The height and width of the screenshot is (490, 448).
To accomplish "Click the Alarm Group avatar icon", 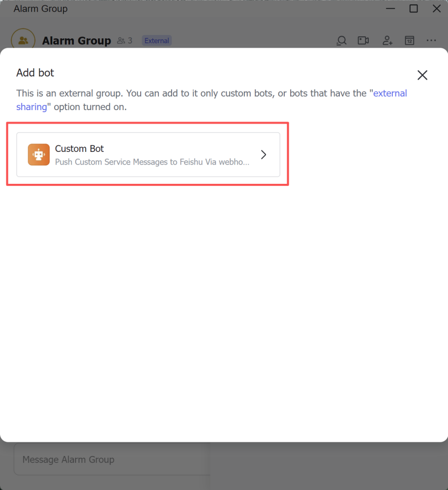I will coord(23,40).
